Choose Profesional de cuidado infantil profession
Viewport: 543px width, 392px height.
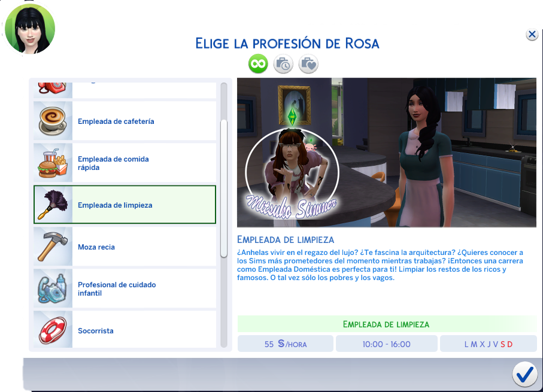point(125,288)
